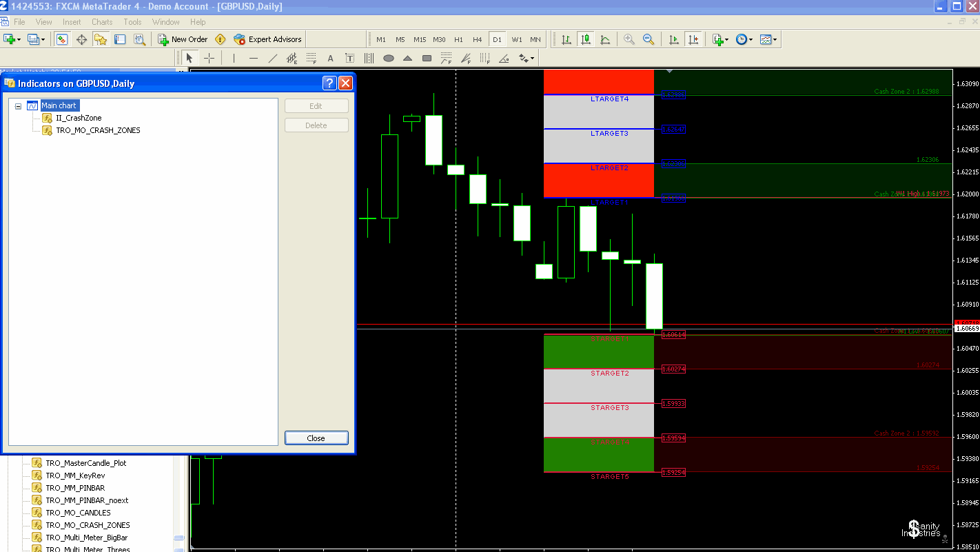Open the Tools menu

132,22
